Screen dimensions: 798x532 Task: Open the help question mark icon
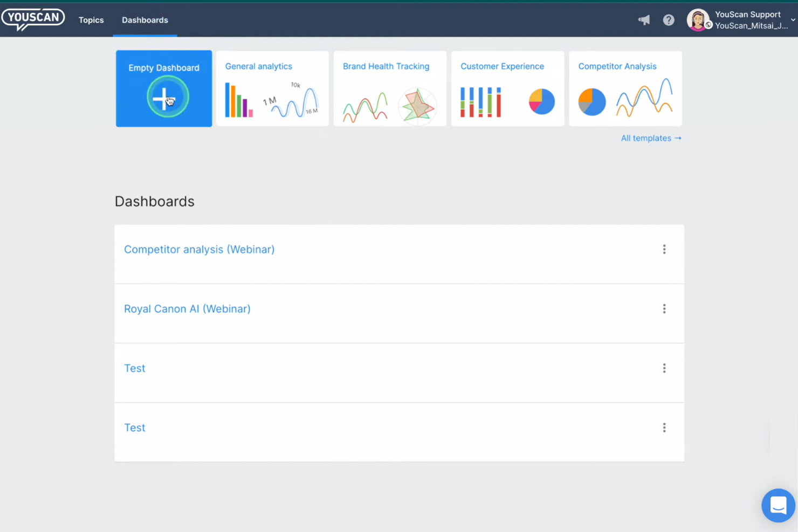click(x=669, y=20)
